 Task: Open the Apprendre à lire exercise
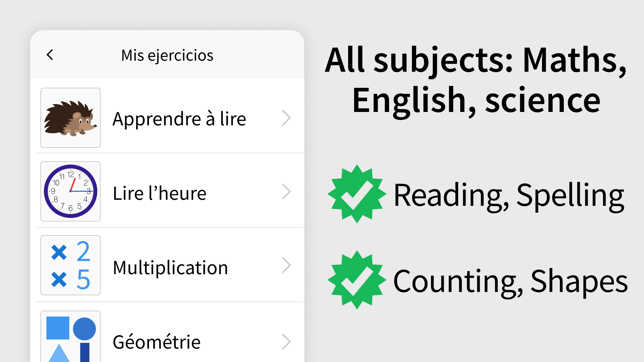[x=179, y=119]
